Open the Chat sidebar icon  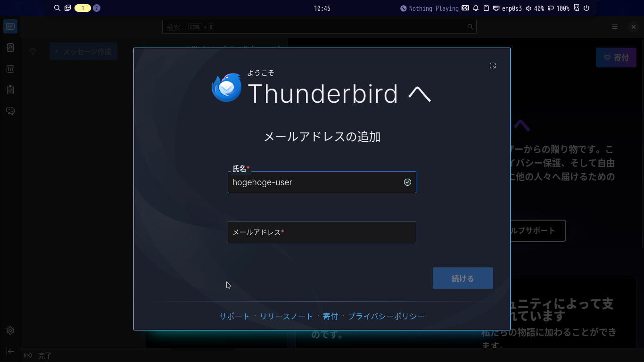(x=10, y=111)
